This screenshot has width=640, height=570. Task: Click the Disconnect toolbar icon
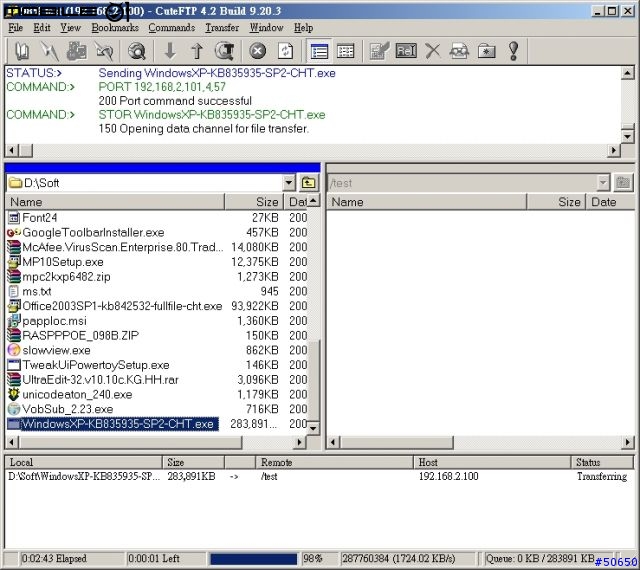(x=76, y=51)
